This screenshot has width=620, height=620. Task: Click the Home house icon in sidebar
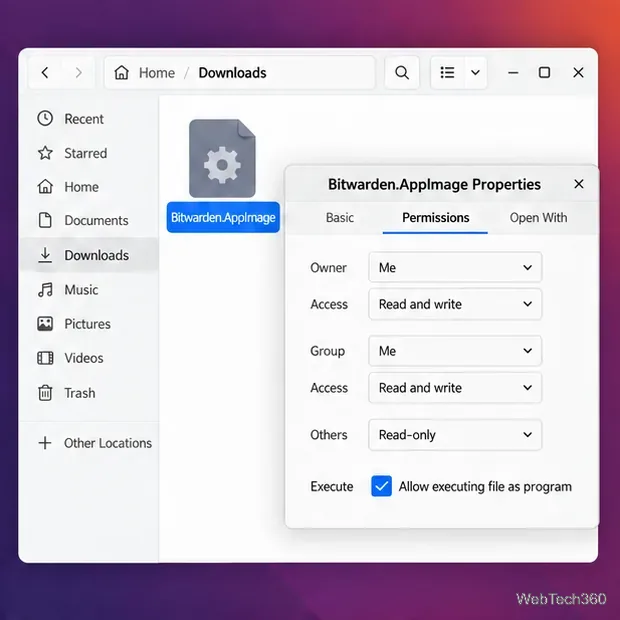(x=45, y=186)
